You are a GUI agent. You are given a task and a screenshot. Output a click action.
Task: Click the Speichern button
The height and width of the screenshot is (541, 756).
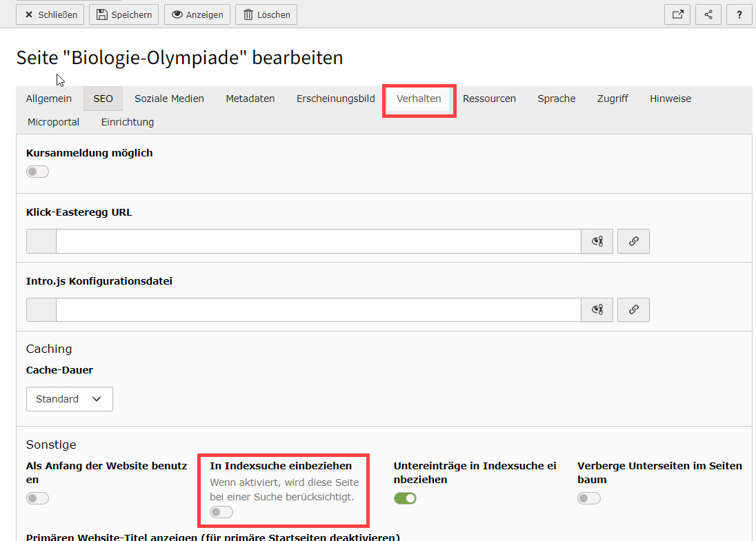tap(124, 14)
